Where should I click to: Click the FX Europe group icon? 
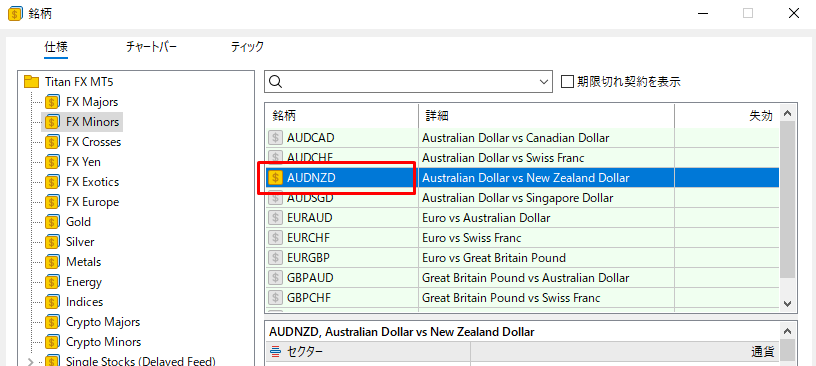click(x=52, y=202)
